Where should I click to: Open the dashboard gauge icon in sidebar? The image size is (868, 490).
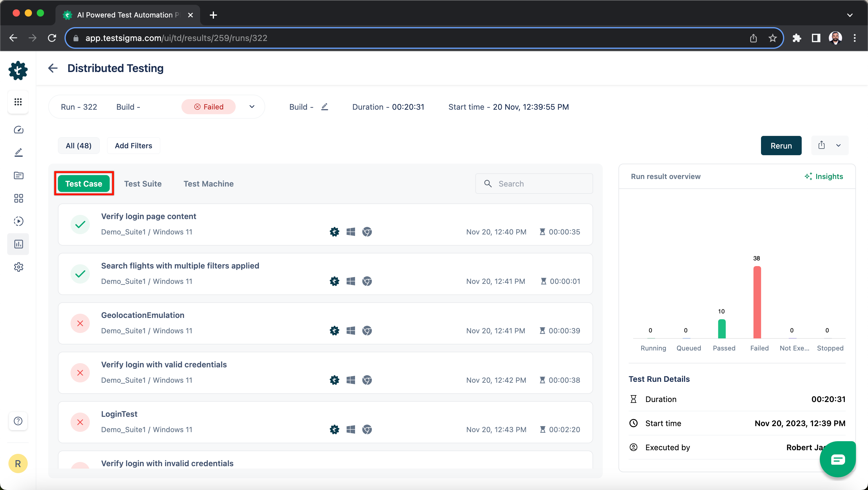click(18, 130)
